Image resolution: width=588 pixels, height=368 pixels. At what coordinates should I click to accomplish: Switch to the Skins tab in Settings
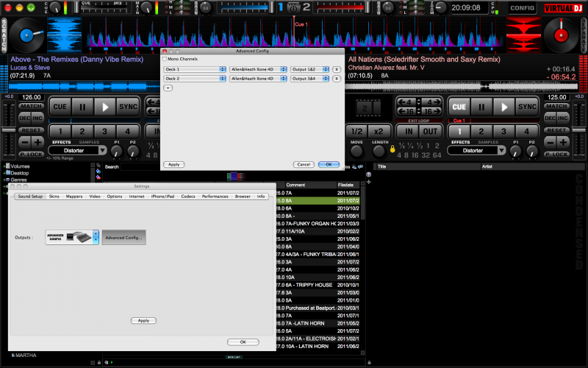pos(54,197)
